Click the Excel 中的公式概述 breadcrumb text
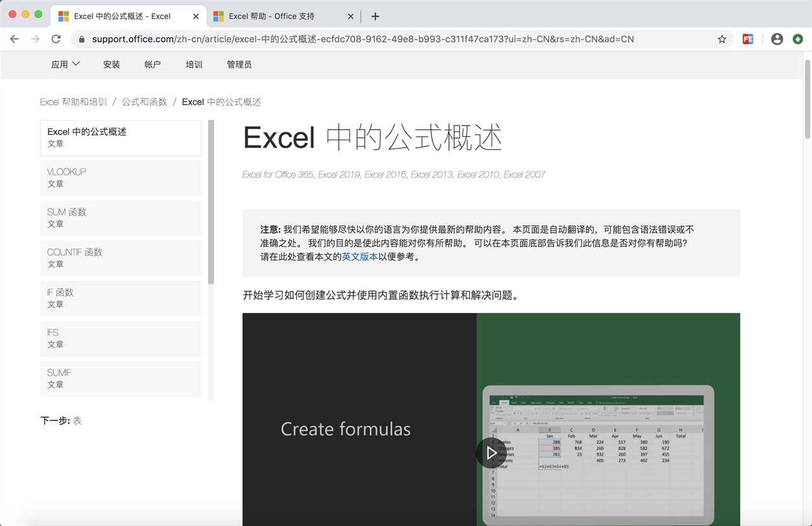This screenshot has width=812, height=526. [x=222, y=102]
